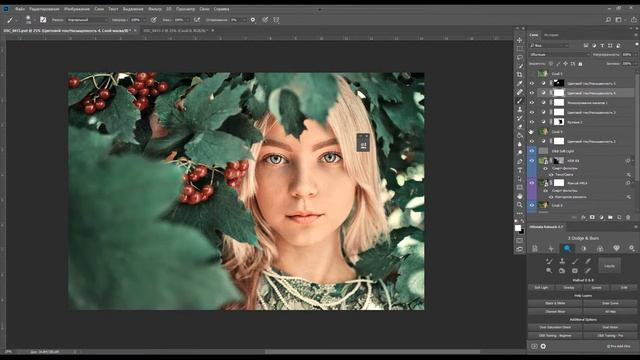
Task: Select the Pen tool
Action: coord(519,162)
